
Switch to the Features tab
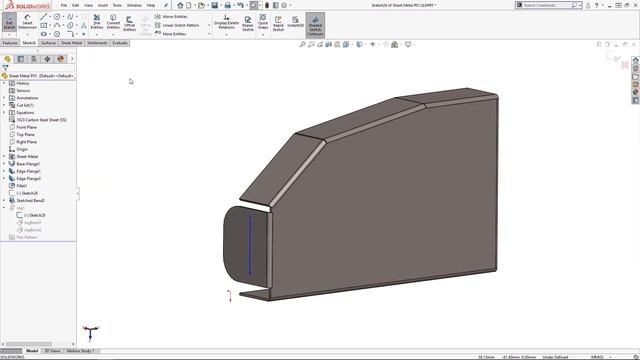[10, 43]
